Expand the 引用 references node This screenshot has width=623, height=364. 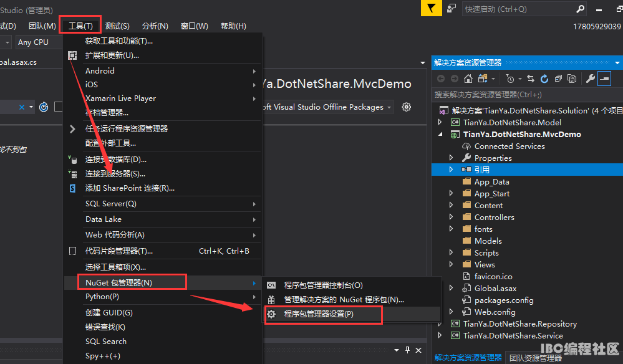pyautogui.click(x=451, y=170)
